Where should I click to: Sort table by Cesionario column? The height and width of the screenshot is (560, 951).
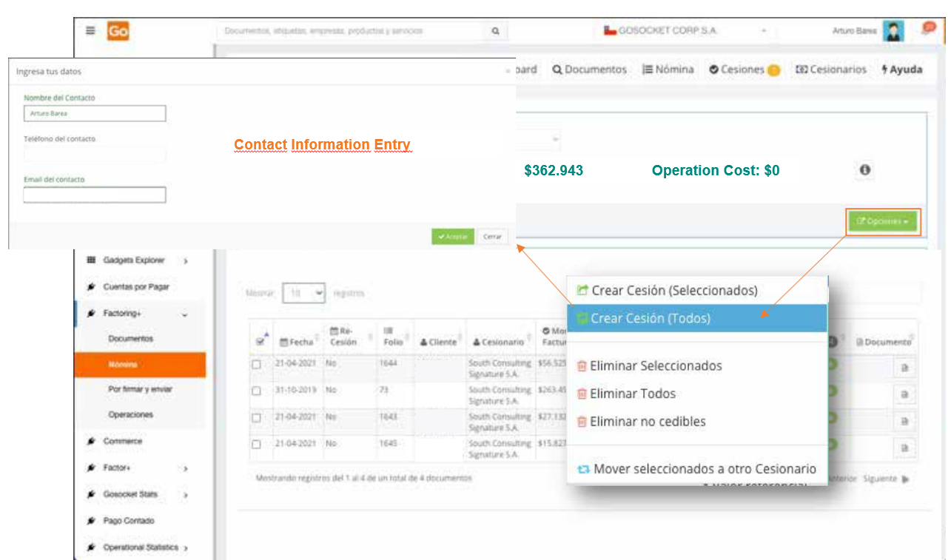coord(502,342)
